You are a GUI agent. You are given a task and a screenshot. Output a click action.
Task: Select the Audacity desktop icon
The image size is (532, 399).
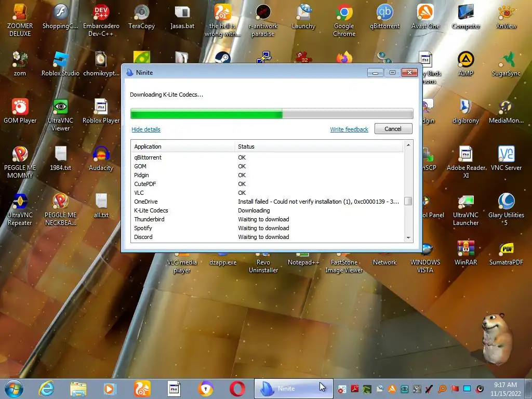(101, 158)
